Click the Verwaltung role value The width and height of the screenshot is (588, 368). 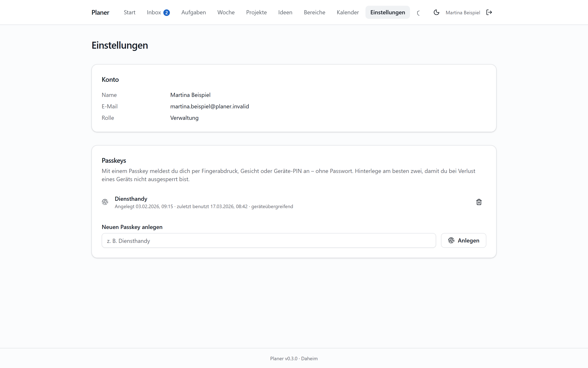click(184, 118)
